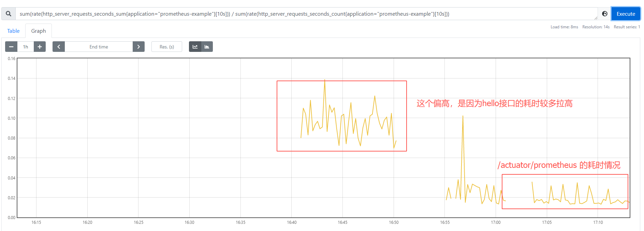Viewport: 644px width, 231px height.
Task: Go to next time window
Action: tap(138, 47)
